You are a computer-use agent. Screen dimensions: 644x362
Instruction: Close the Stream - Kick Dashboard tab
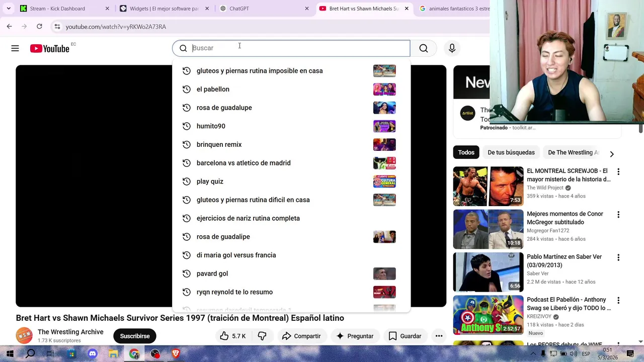click(x=107, y=9)
